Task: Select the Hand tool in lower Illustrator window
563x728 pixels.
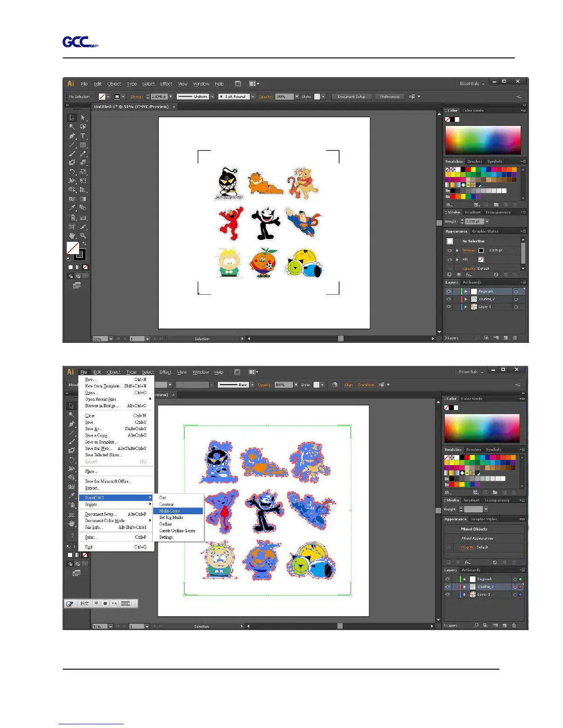Action: pos(72,523)
